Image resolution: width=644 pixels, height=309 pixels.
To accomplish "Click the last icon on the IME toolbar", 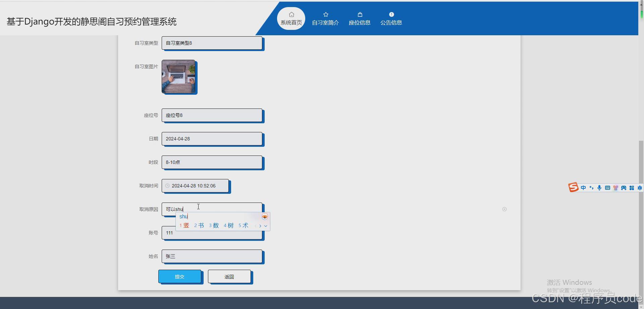I will click(640, 188).
